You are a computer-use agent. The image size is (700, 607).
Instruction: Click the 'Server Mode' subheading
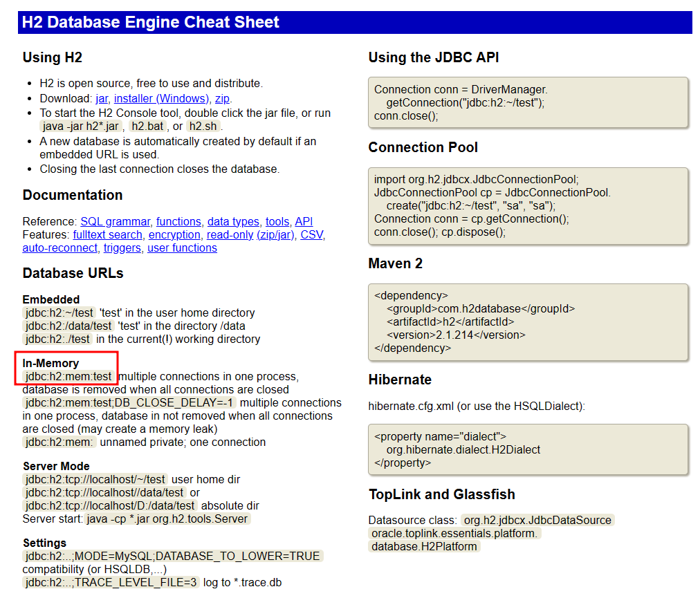pyautogui.click(x=56, y=467)
